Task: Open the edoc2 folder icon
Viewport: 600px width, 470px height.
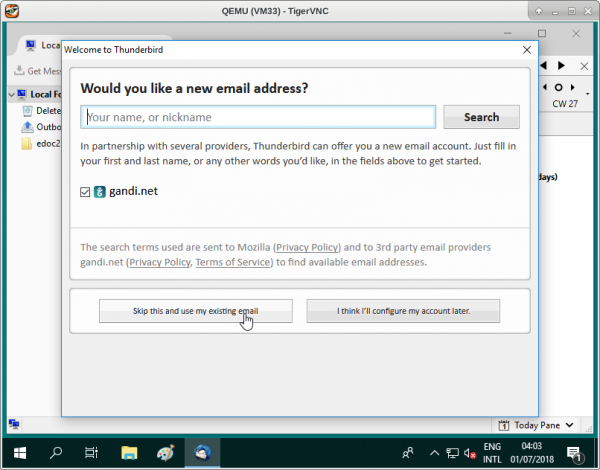Action: coord(27,144)
